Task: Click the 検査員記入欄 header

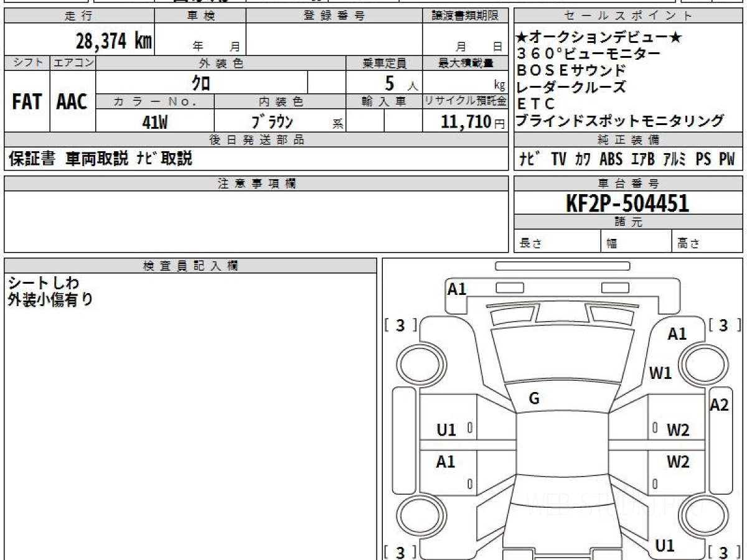Action: pos(190,266)
